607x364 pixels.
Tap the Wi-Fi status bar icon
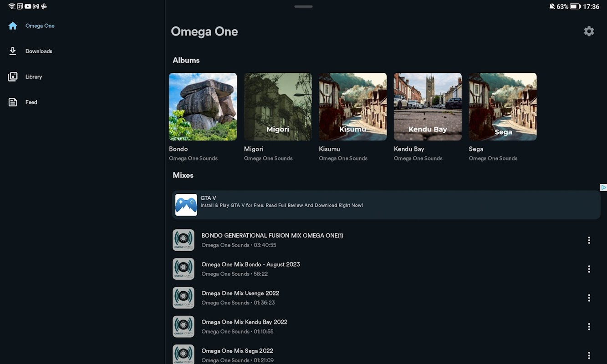[12, 6]
